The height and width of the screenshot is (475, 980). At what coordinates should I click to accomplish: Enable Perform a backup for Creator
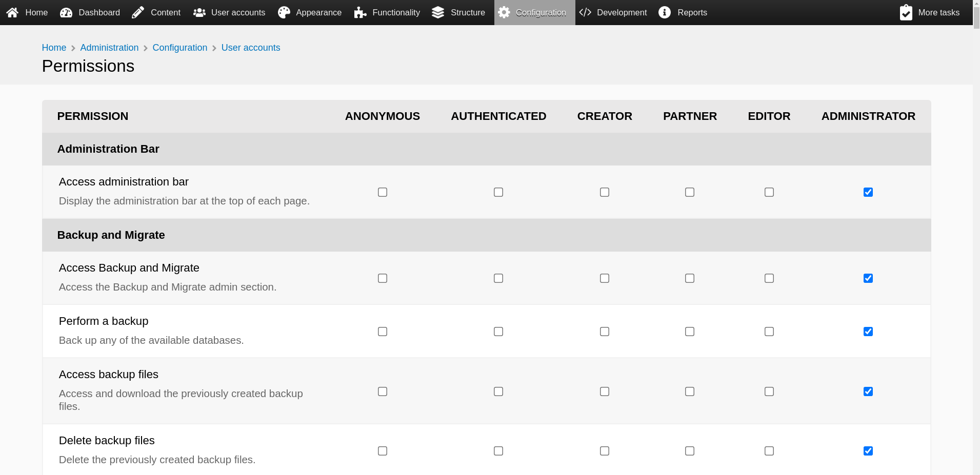pos(605,332)
